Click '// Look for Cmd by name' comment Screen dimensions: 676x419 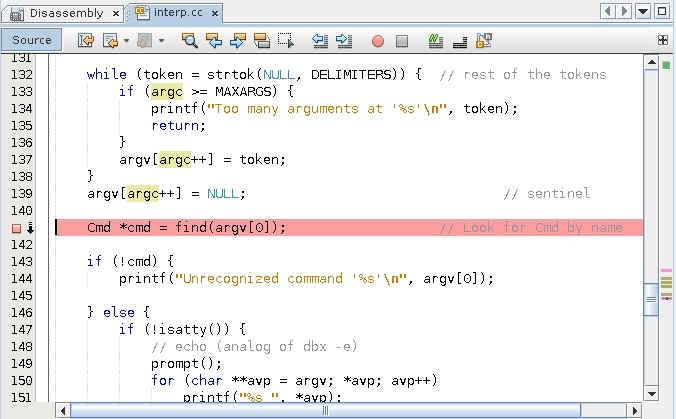tap(531, 227)
